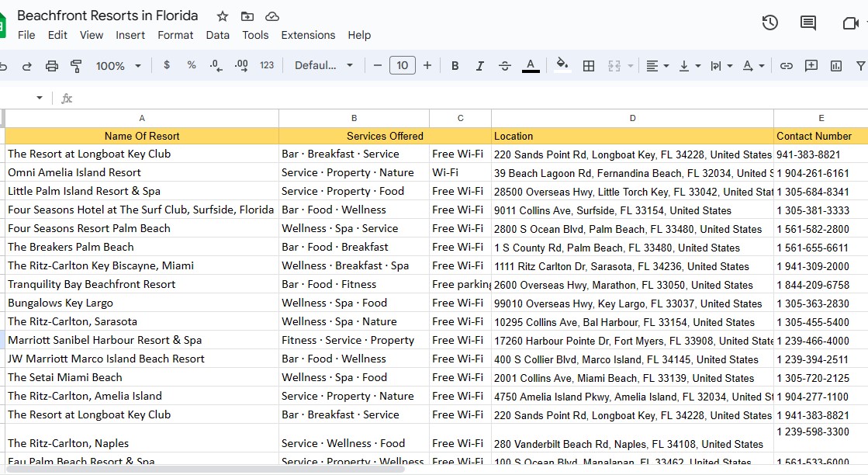868x475 pixels.
Task: Open the Insert menu
Action: point(130,35)
